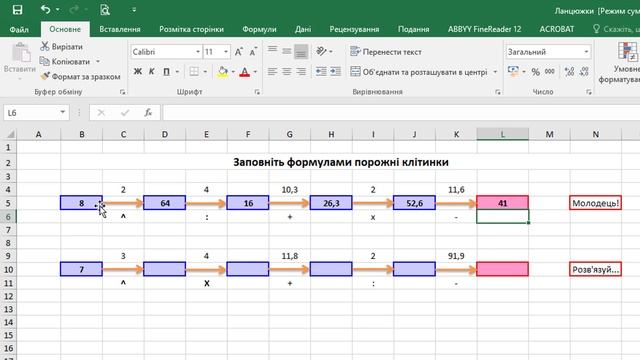Image resolution: width=640 pixels, height=360 pixels.
Task: Click Формат за зразком painter
Action: (80, 76)
